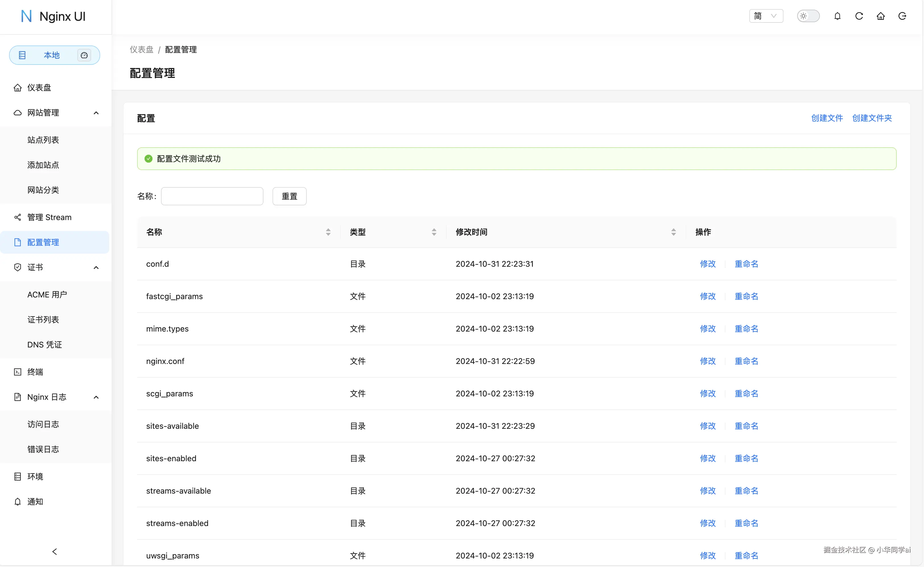
Task: Collapse the Nginx 日志 sidebar group
Action: click(x=96, y=397)
